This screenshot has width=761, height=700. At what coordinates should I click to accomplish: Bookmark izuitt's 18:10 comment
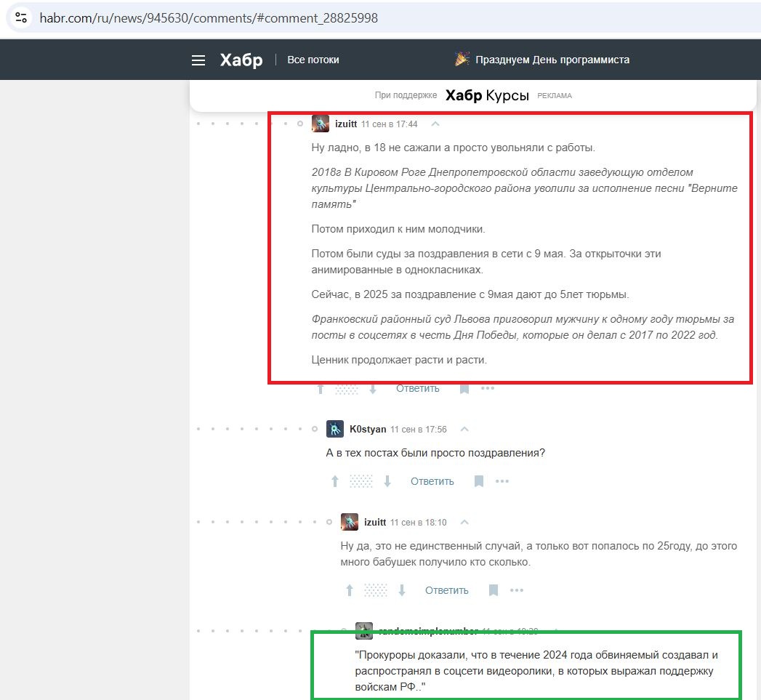point(494,590)
